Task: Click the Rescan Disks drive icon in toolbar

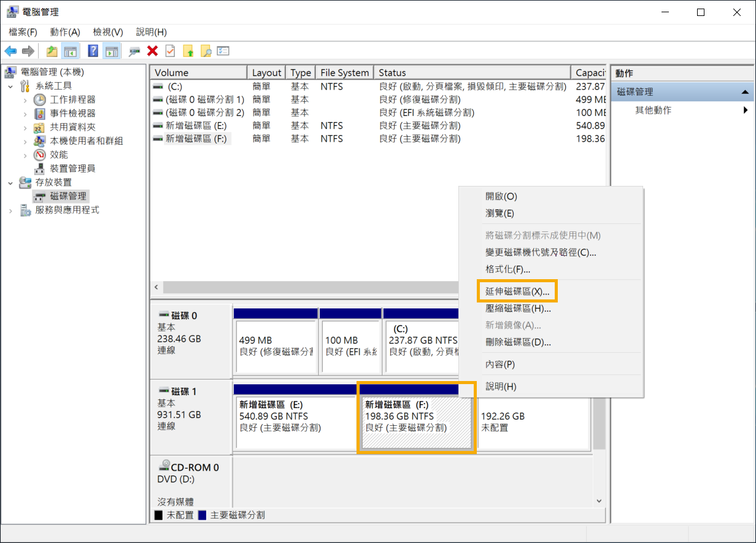Action: pyautogui.click(x=134, y=52)
